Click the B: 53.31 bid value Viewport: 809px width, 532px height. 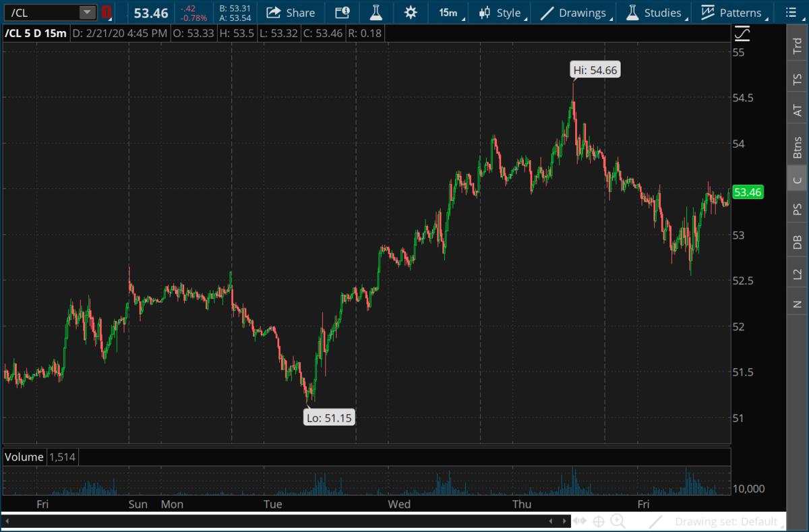coord(235,8)
